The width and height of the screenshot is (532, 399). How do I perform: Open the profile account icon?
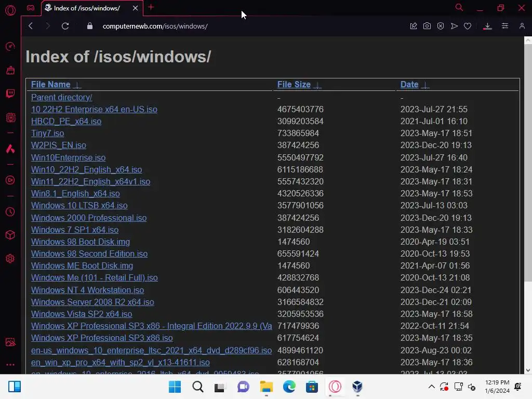coord(522,26)
